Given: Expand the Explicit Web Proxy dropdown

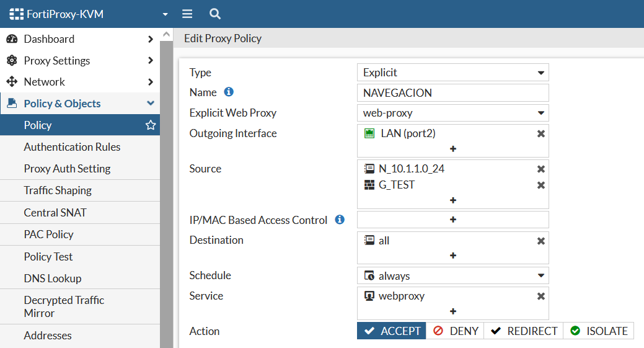Looking at the screenshot, I should coord(452,113).
